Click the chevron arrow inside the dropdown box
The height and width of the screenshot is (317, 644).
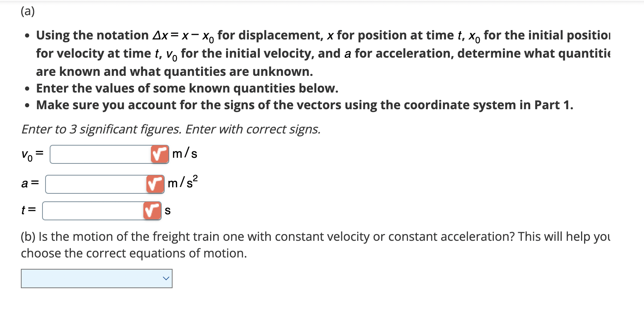click(166, 279)
